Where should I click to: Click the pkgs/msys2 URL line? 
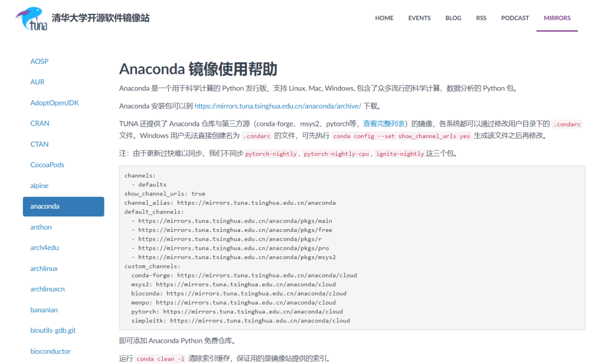click(x=233, y=257)
